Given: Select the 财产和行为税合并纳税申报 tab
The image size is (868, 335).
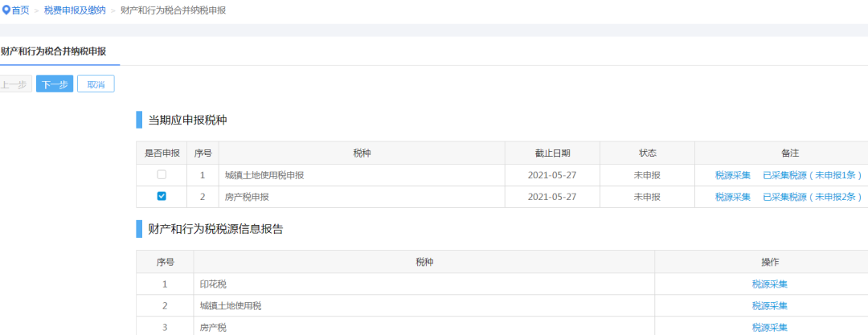Looking at the screenshot, I should tap(54, 51).
